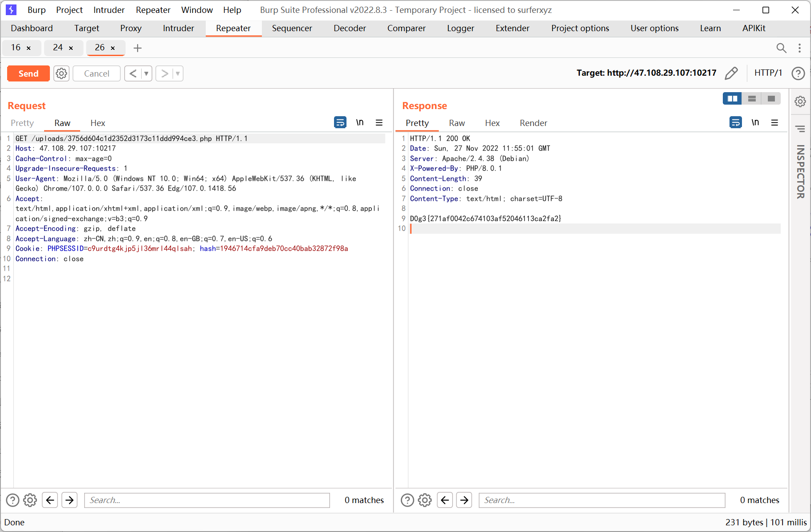Image resolution: width=811 pixels, height=532 pixels.
Task: Expand the Inspector side panel
Action: coord(800,172)
